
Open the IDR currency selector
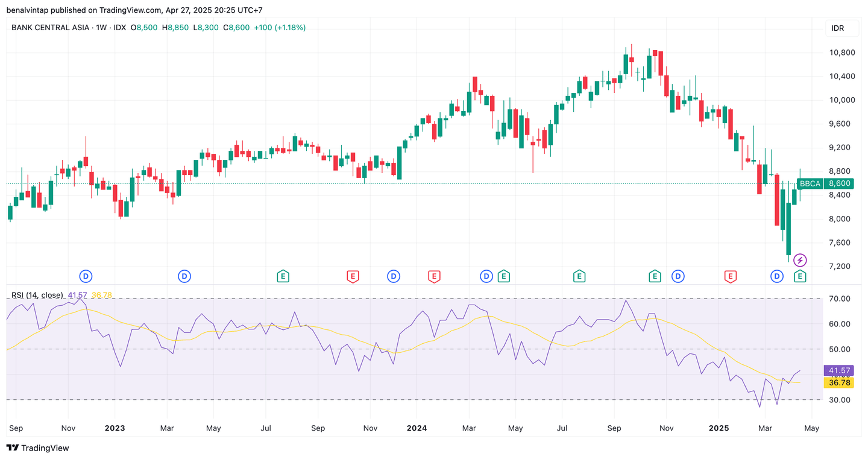(837, 28)
